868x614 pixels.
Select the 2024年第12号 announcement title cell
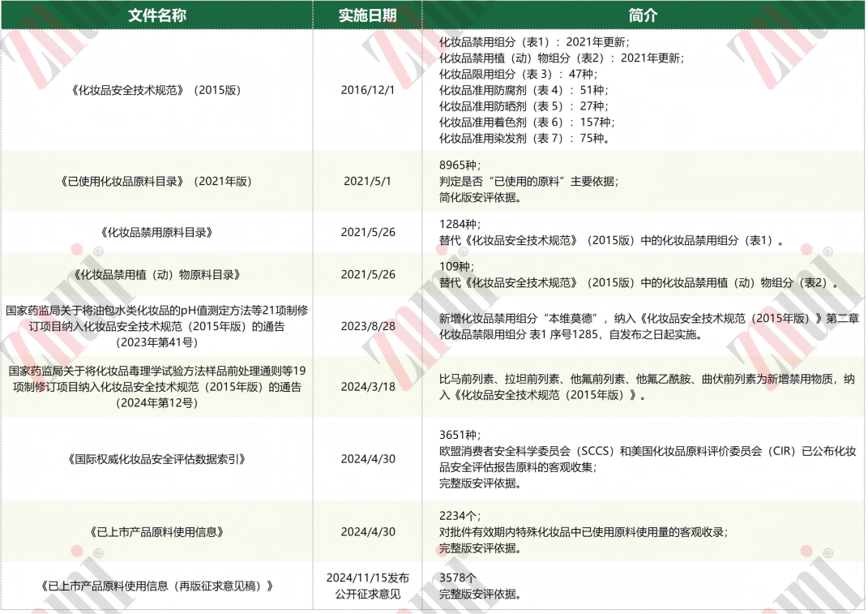click(156, 387)
